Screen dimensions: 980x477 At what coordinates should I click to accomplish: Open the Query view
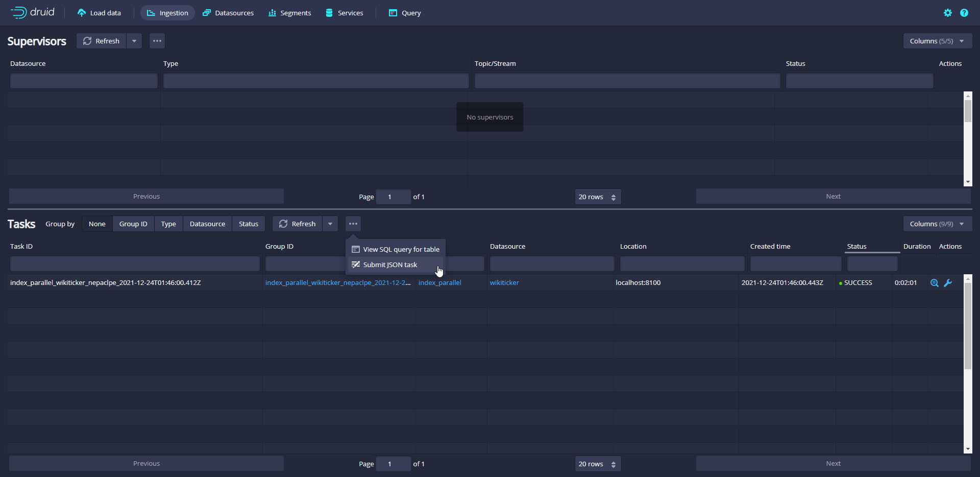[x=405, y=13]
